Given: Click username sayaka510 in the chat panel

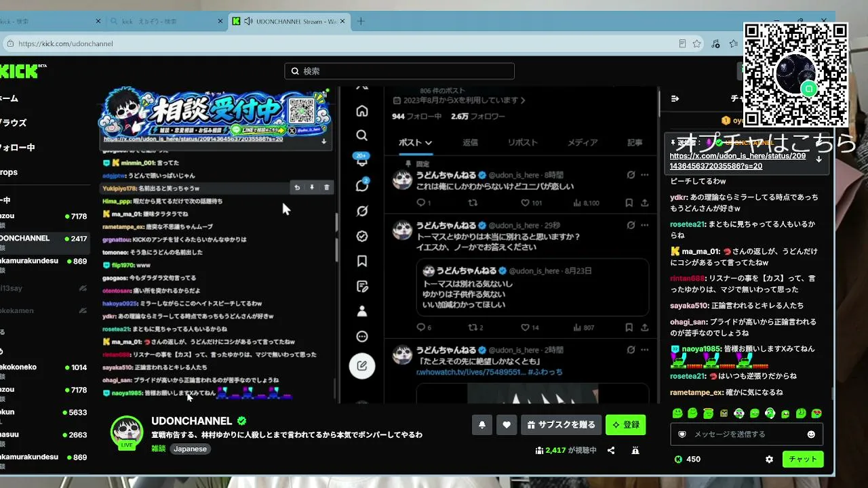Looking at the screenshot, I should 688,306.
